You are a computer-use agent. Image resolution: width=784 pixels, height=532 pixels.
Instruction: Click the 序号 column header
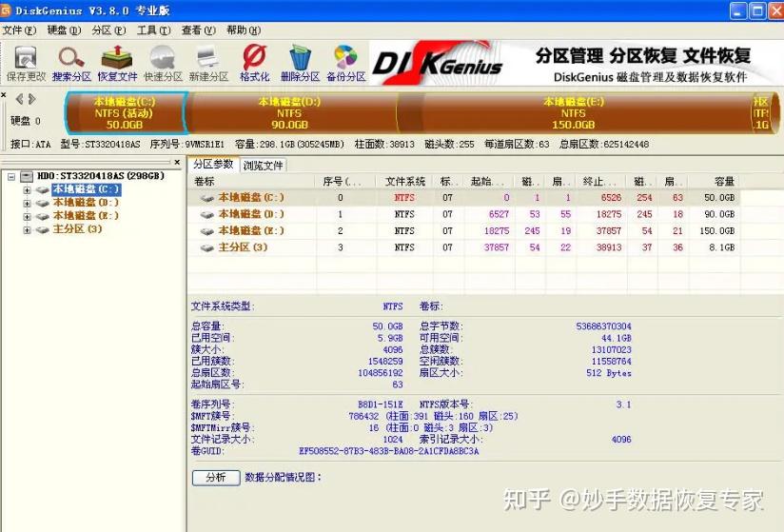click(345, 181)
